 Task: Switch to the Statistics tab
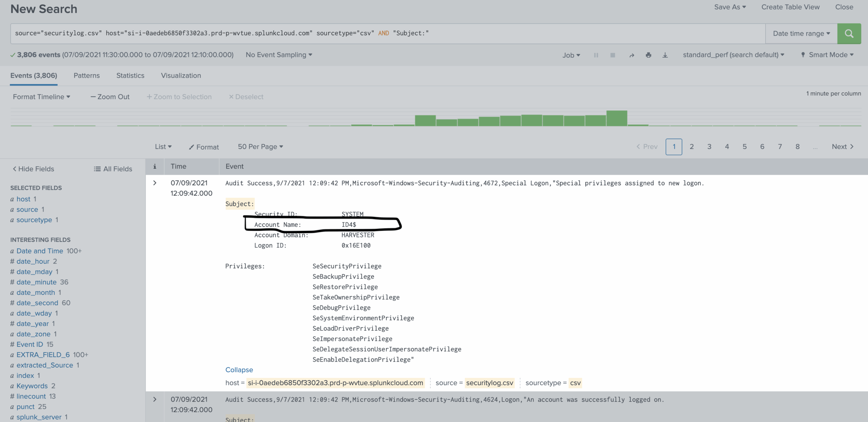[130, 76]
